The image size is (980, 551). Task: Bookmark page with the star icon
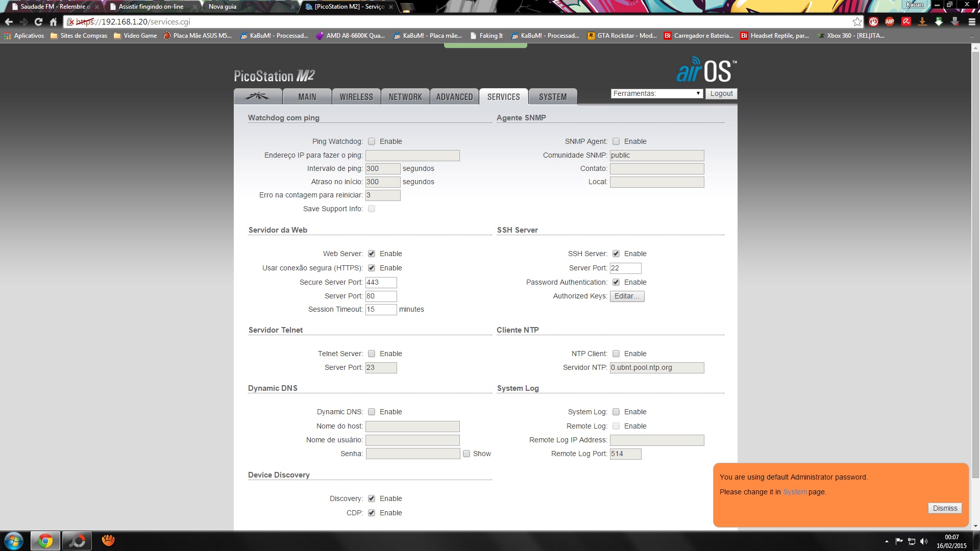coord(857,21)
